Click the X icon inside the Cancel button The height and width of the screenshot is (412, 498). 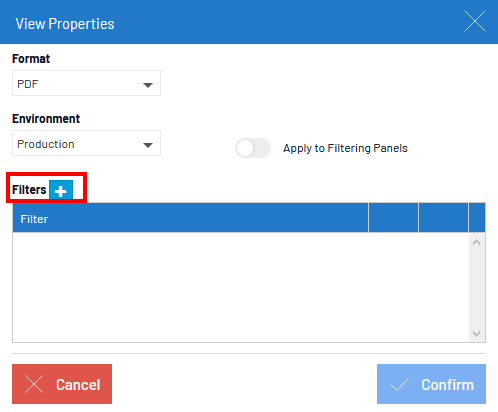[34, 384]
